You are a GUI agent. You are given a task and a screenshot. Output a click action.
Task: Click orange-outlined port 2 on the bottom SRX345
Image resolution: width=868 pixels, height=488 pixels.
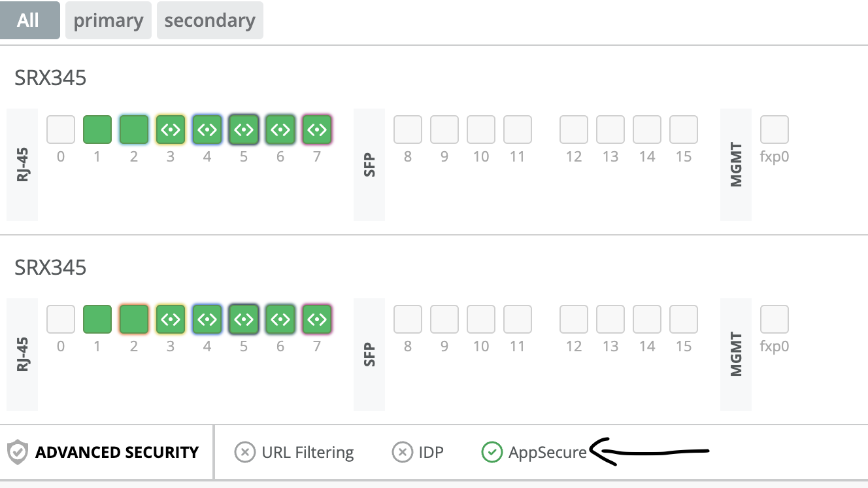[x=134, y=319]
